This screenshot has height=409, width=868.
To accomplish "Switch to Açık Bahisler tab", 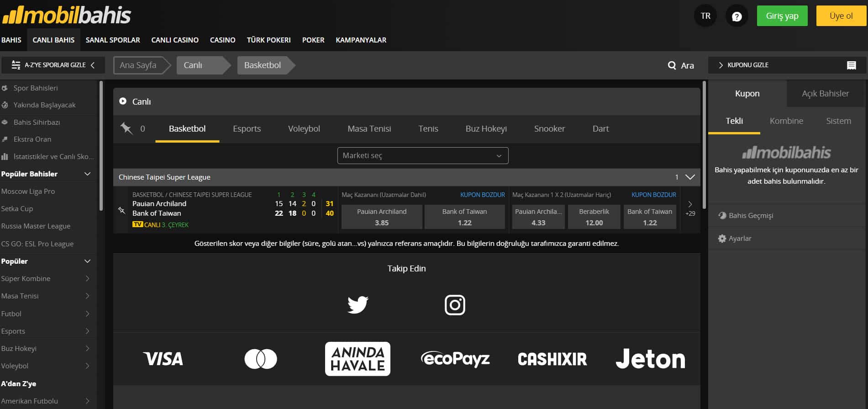I will 826,93.
